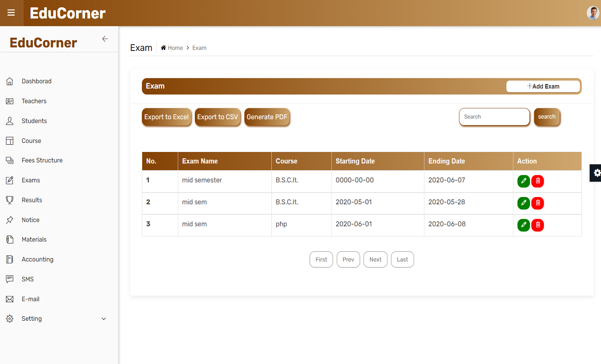The width and height of the screenshot is (601, 364).
Task: Click the Home breadcrumb link
Action: pyautogui.click(x=175, y=48)
